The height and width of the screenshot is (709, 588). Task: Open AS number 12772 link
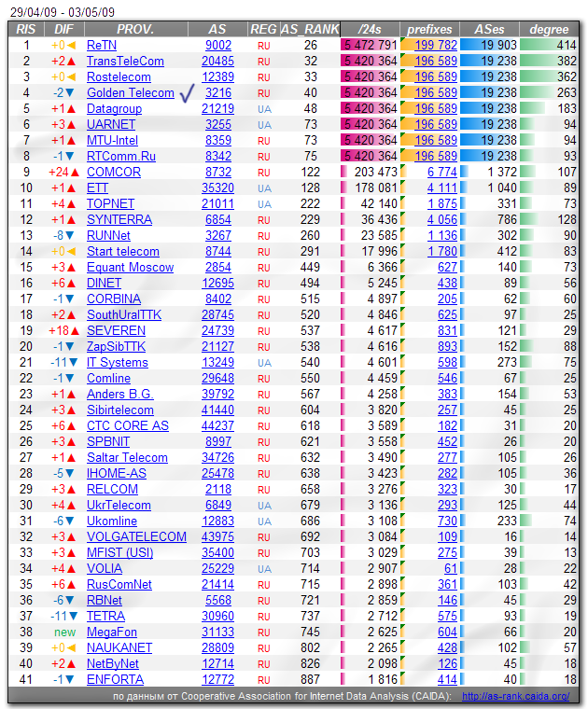pos(217,679)
